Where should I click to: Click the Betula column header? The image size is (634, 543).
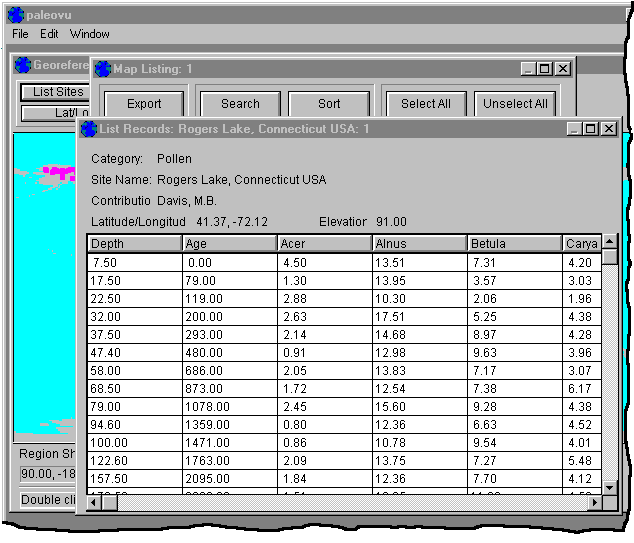tap(514, 244)
